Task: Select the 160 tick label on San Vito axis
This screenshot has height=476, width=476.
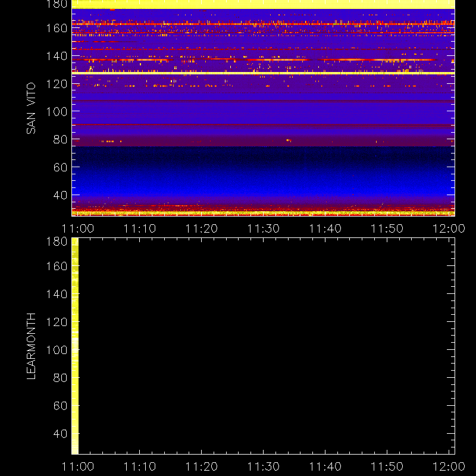Action: (57, 28)
